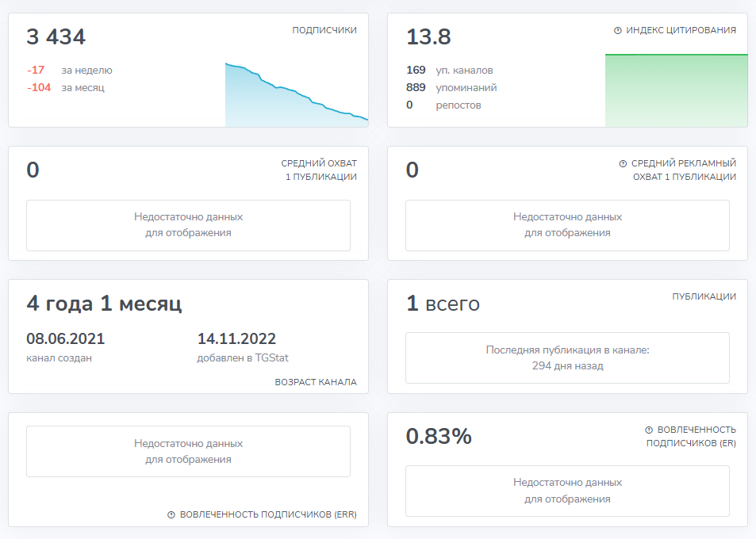Click no-data box in ERR card
This screenshot has width=756, height=539.
coord(188,451)
